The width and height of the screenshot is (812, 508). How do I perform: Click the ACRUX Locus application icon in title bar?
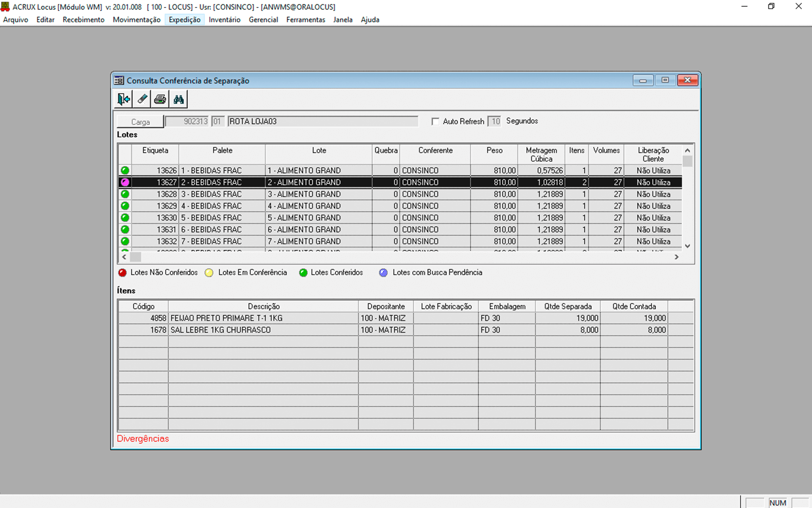[6, 7]
